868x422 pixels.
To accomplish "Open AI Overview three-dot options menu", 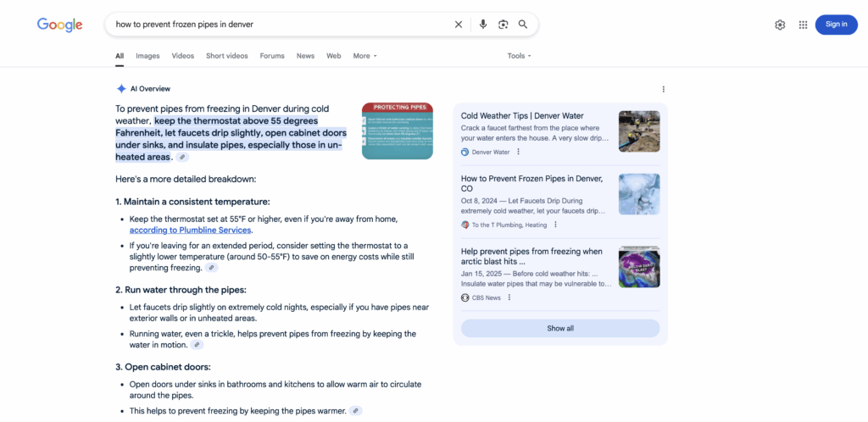I will (663, 89).
